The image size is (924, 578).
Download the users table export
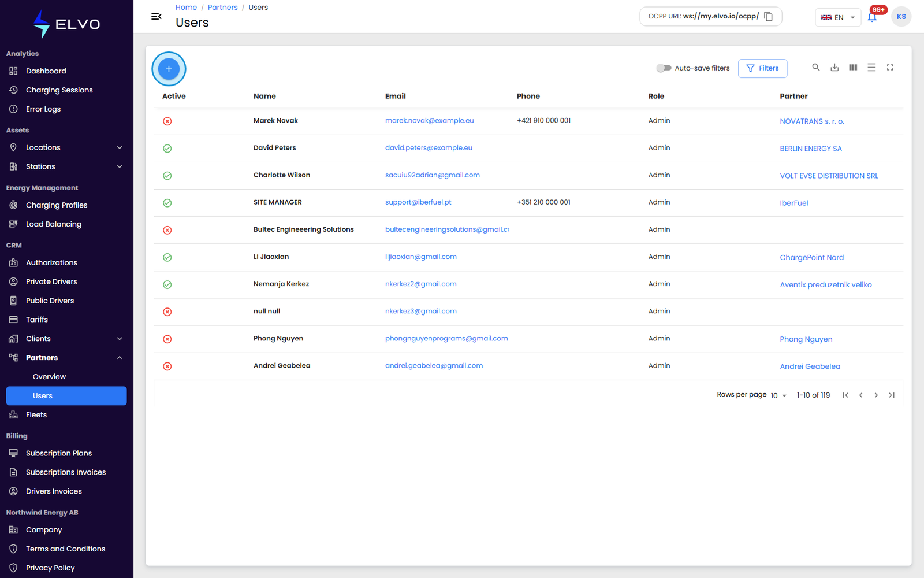(x=834, y=68)
